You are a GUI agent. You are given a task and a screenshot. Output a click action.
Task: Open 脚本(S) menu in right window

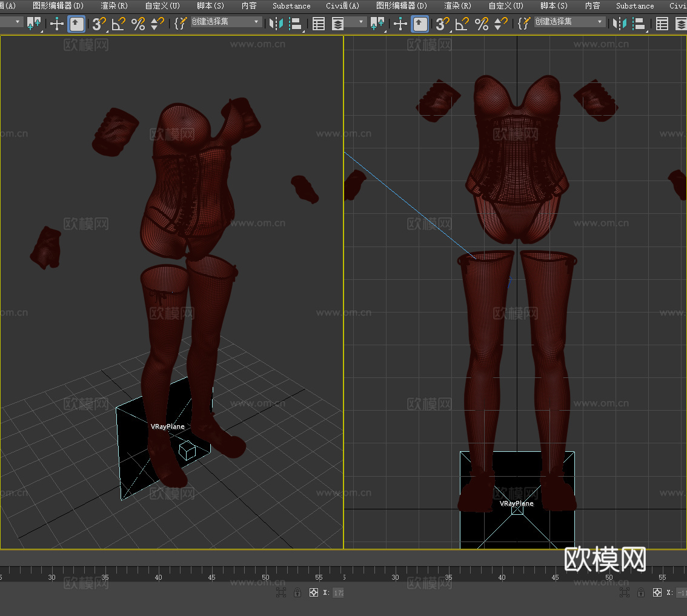coord(554,5)
